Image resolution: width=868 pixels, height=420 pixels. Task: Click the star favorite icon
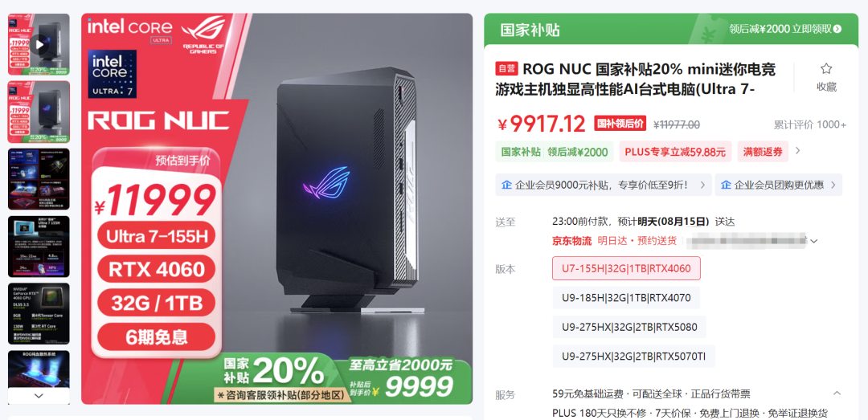(x=826, y=68)
